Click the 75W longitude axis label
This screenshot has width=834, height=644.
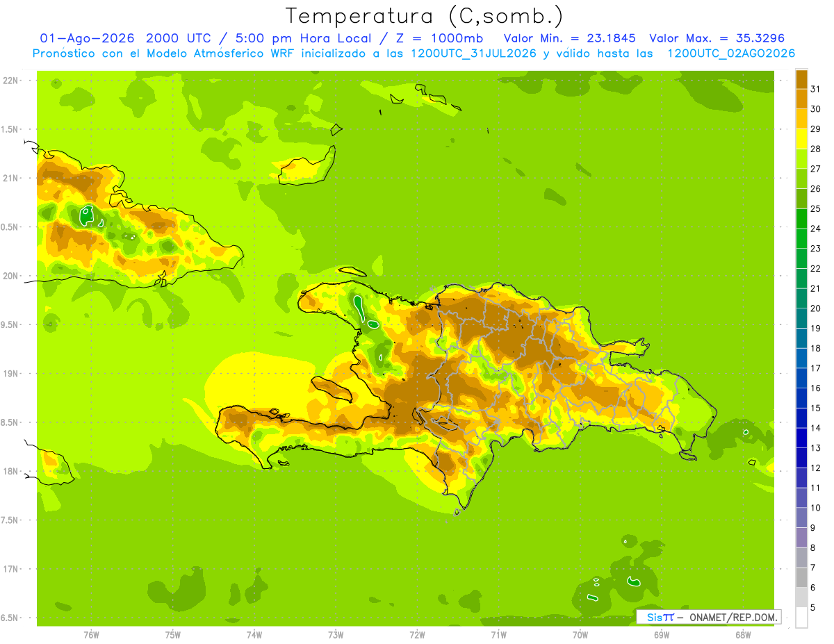(x=173, y=634)
